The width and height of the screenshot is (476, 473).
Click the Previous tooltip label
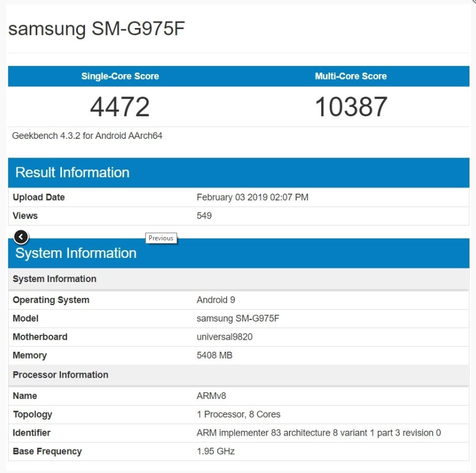(161, 238)
